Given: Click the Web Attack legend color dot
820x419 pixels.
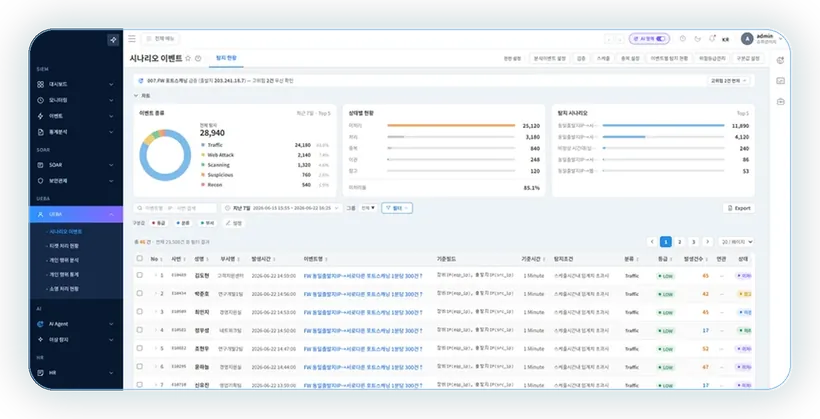Looking at the screenshot, I should (x=203, y=155).
